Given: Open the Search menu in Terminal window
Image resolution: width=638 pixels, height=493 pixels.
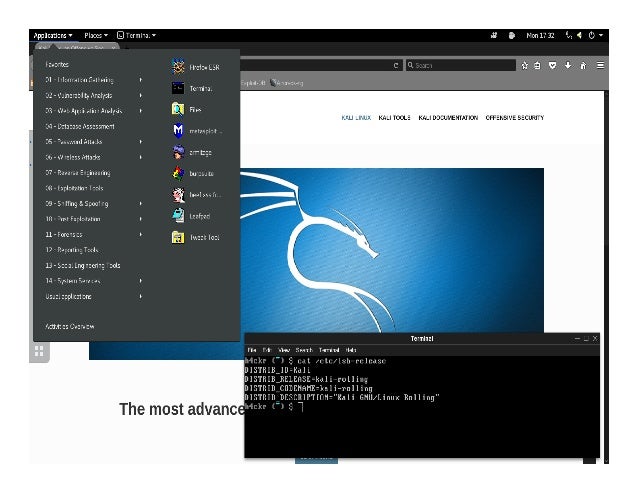Looking at the screenshot, I should (304, 350).
